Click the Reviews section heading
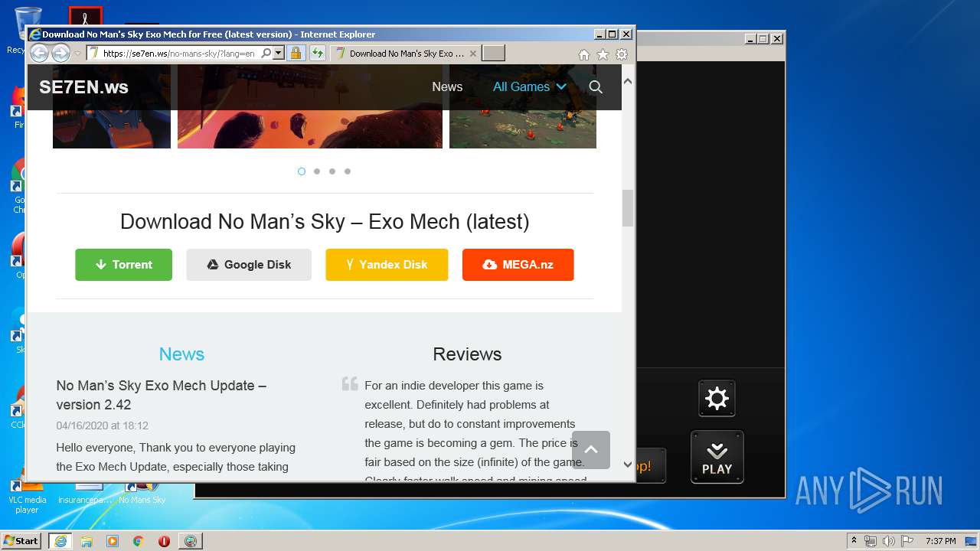 [x=467, y=354]
